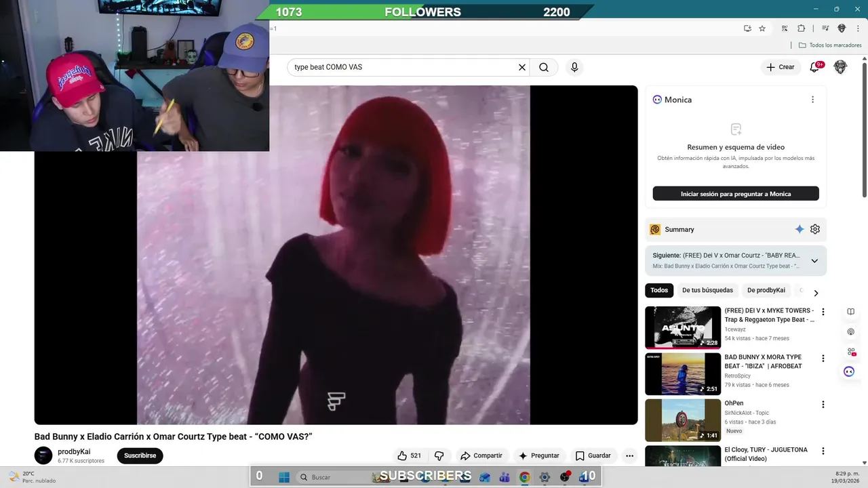
Task: Click the '6.77 K suscriptores' text
Action: point(81,461)
